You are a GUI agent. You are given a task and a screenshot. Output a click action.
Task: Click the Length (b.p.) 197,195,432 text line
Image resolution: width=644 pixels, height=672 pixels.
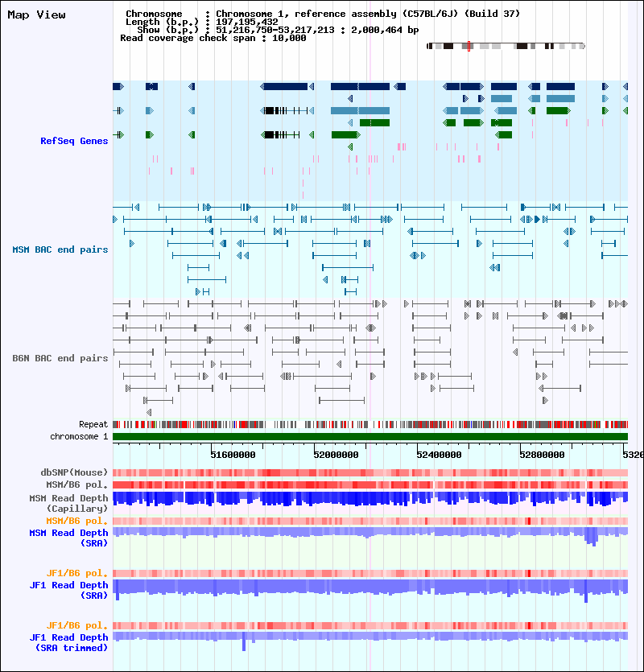coord(202,22)
